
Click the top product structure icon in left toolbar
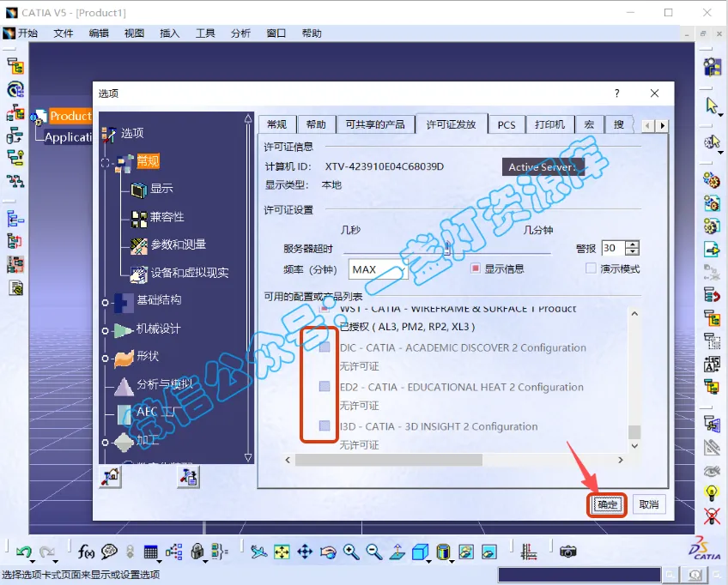15,66
